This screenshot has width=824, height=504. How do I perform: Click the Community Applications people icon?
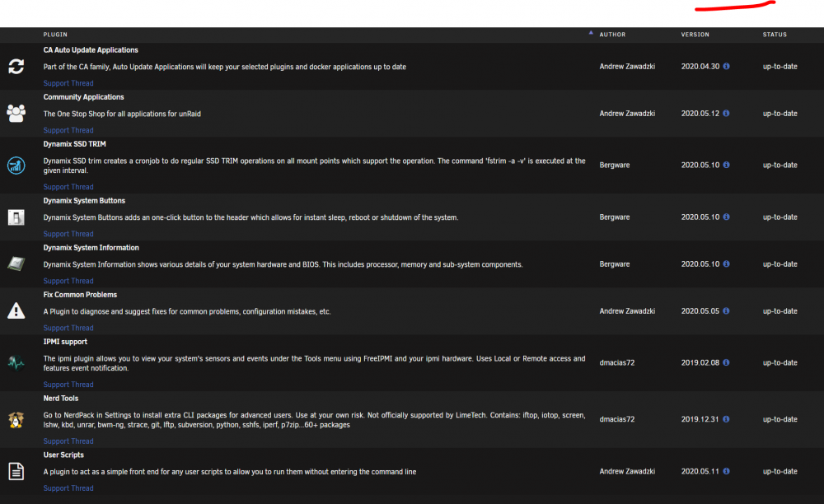point(16,113)
